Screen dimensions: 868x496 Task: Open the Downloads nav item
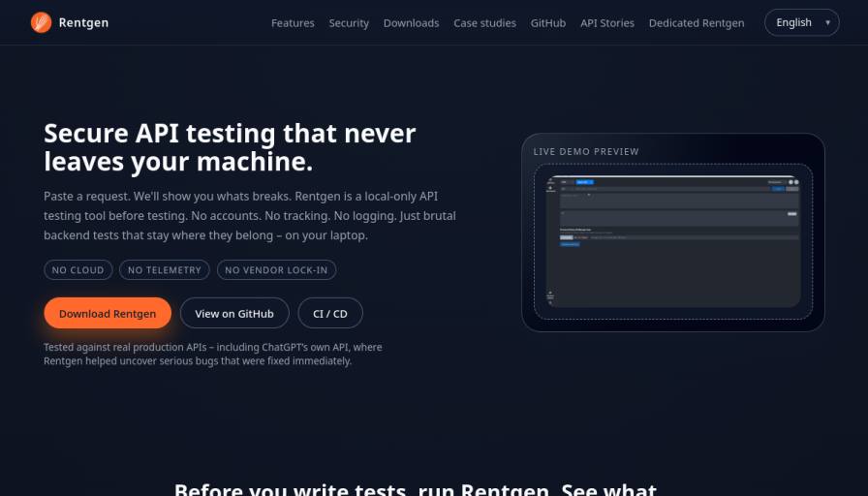pos(412,23)
